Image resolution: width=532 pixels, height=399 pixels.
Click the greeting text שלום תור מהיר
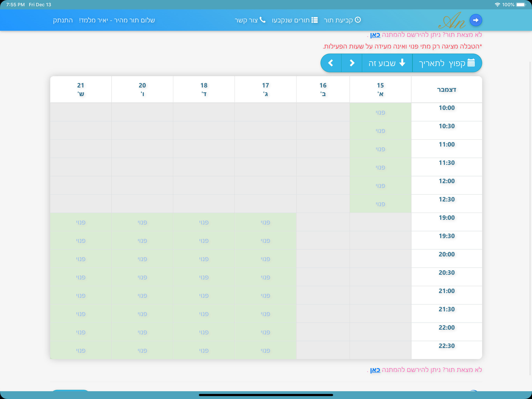[134, 20]
